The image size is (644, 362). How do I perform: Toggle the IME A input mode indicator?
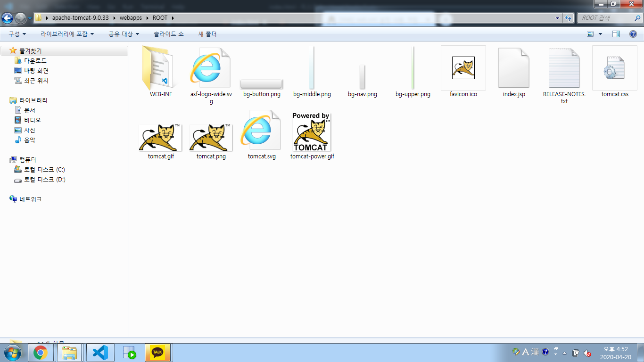tap(526, 352)
